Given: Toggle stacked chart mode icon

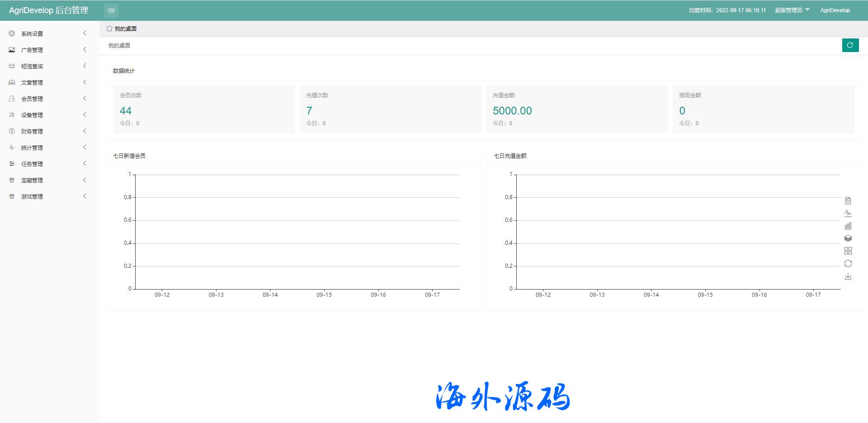Looking at the screenshot, I should (848, 238).
